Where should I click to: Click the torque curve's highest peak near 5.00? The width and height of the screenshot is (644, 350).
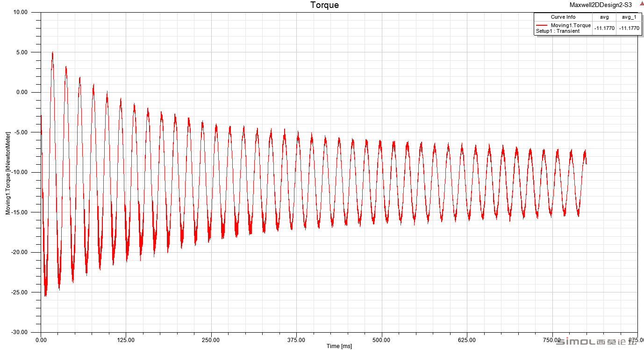pyautogui.click(x=52, y=52)
